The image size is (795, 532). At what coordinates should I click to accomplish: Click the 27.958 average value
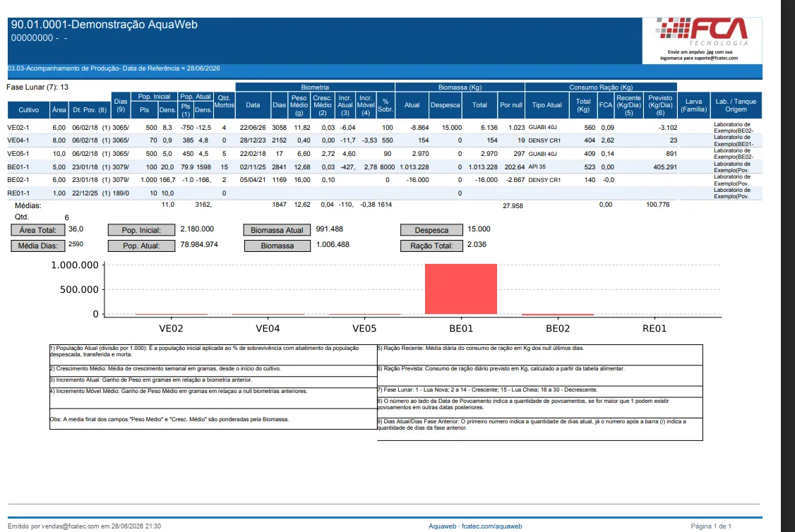[513, 206]
